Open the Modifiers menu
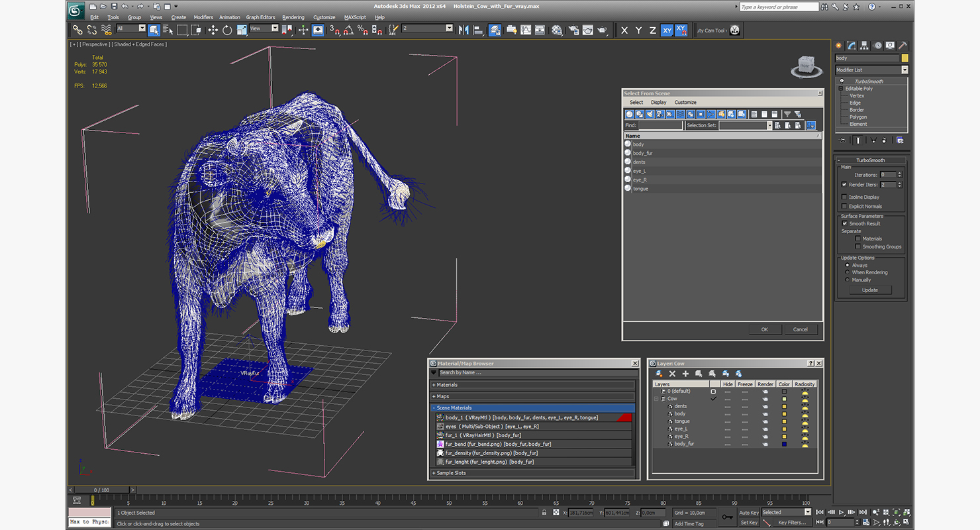The height and width of the screenshot is (530, 980). coord(203,17)
